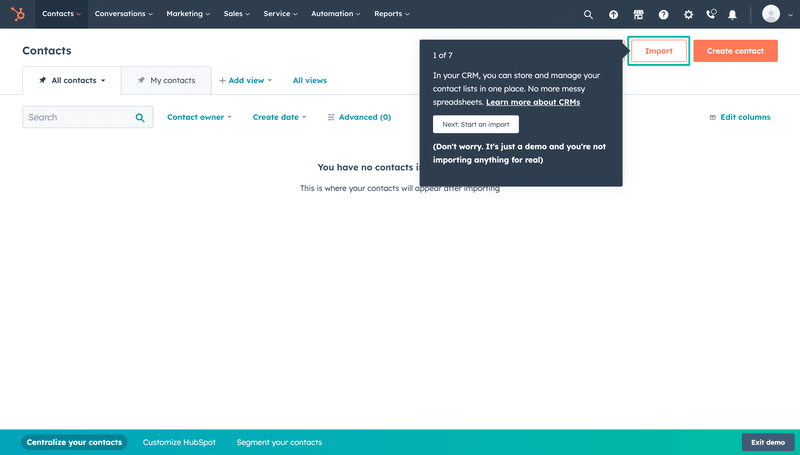Viewport: 800px width, 455px height.
Task: Open the Add view dropdown
Action: point(246,80)
